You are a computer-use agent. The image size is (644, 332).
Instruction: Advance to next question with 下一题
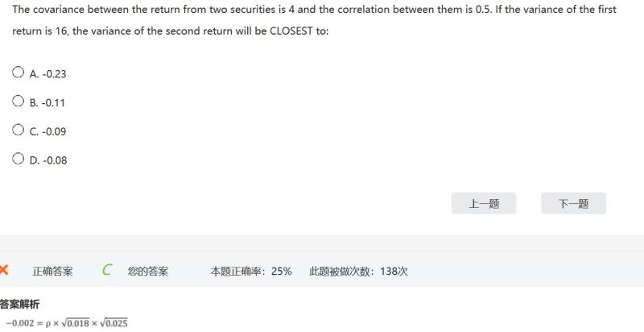click(573, 204)
